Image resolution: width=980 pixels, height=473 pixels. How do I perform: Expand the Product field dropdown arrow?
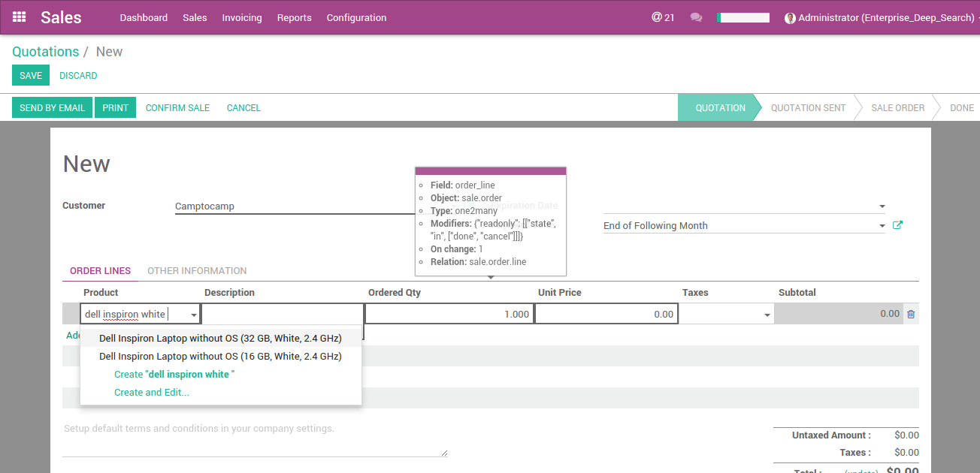click(194, 315)
